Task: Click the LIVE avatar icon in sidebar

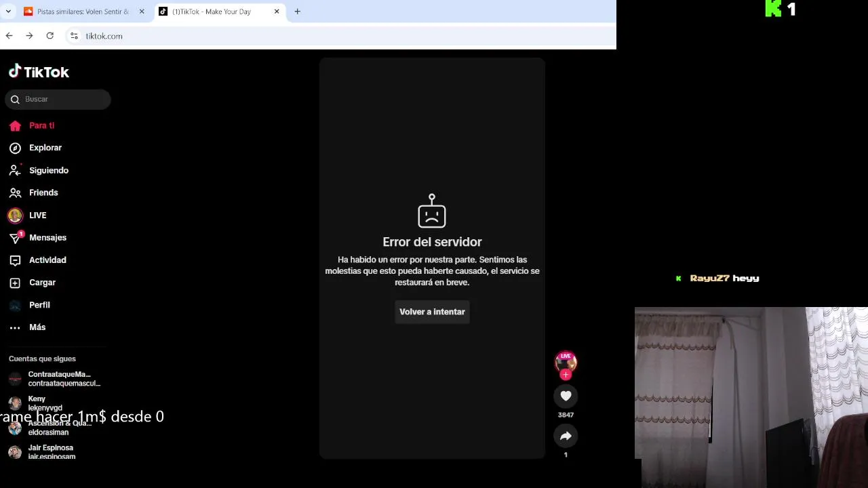Action: point(15,216)
